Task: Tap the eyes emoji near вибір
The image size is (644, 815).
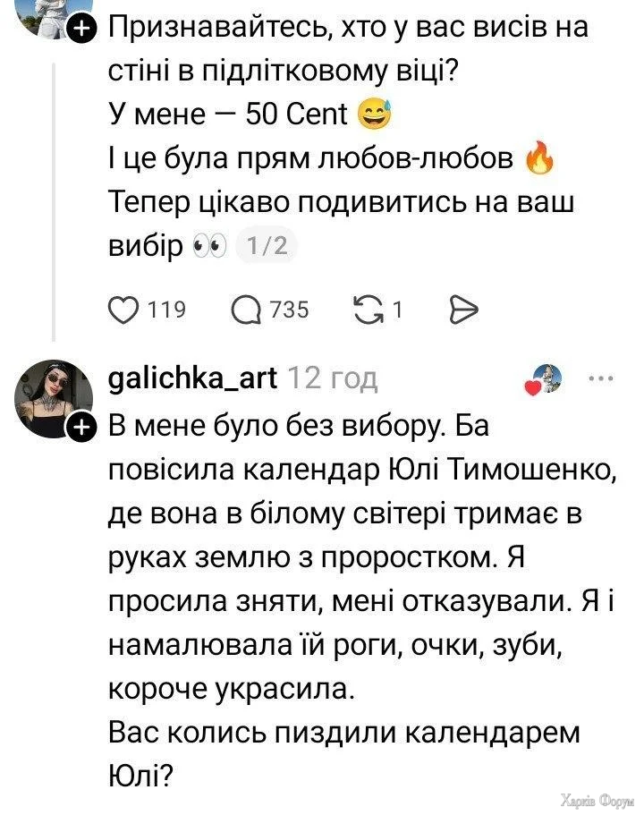Action: (211, 246)
